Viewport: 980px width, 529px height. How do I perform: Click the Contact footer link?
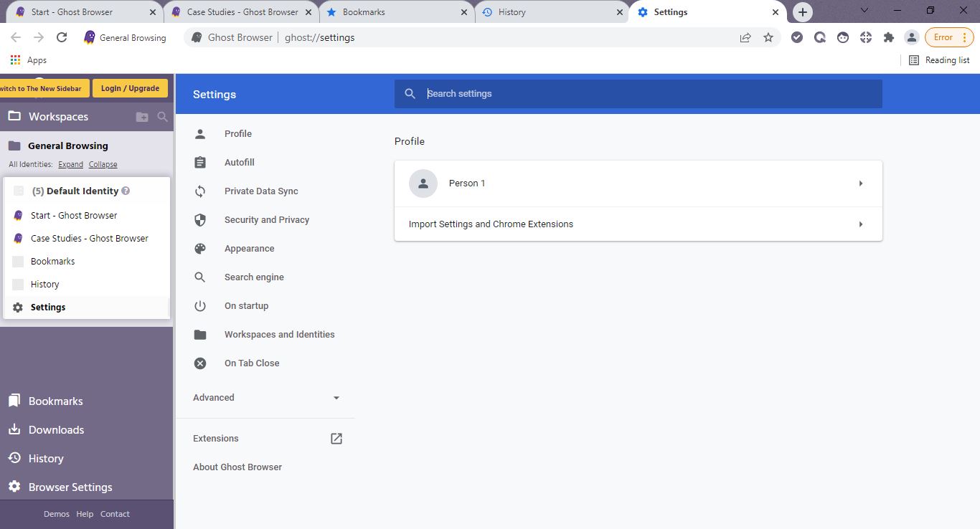[x=115, y=514]
